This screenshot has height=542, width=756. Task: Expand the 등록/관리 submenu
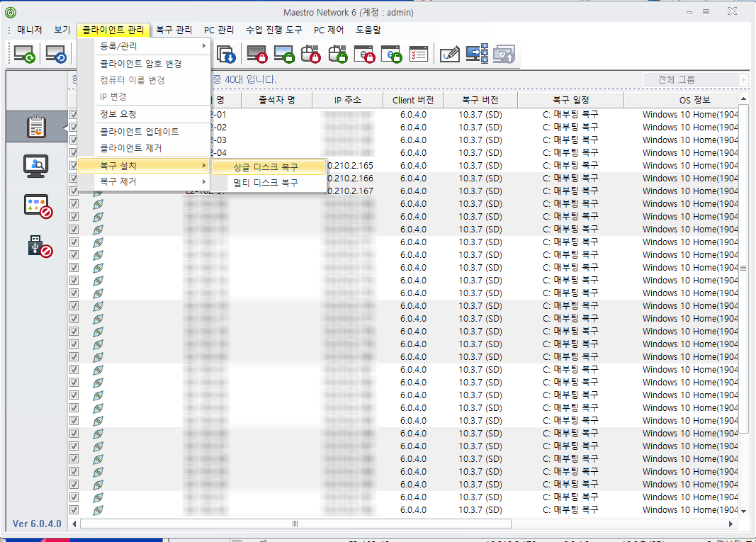152,46
